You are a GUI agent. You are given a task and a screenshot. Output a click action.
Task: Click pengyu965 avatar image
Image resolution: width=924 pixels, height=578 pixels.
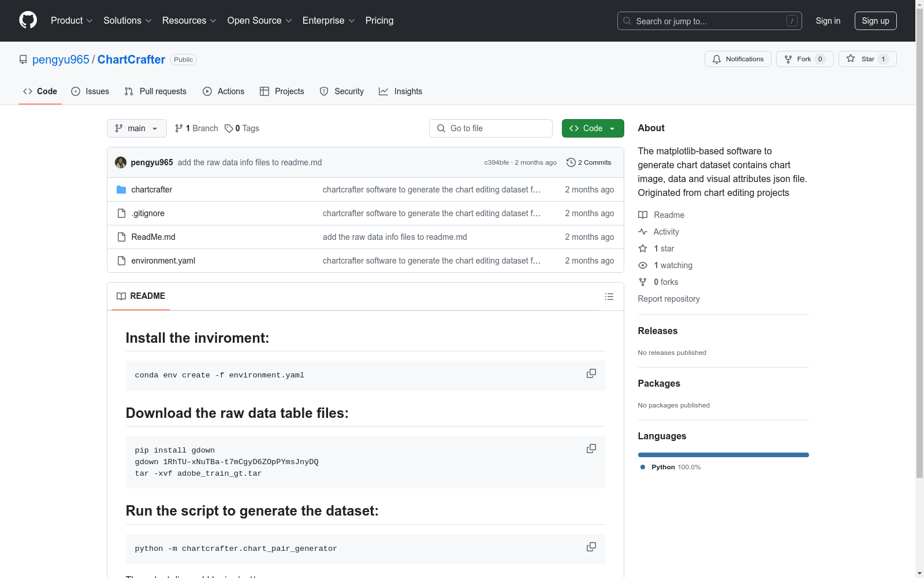point(121,162)
